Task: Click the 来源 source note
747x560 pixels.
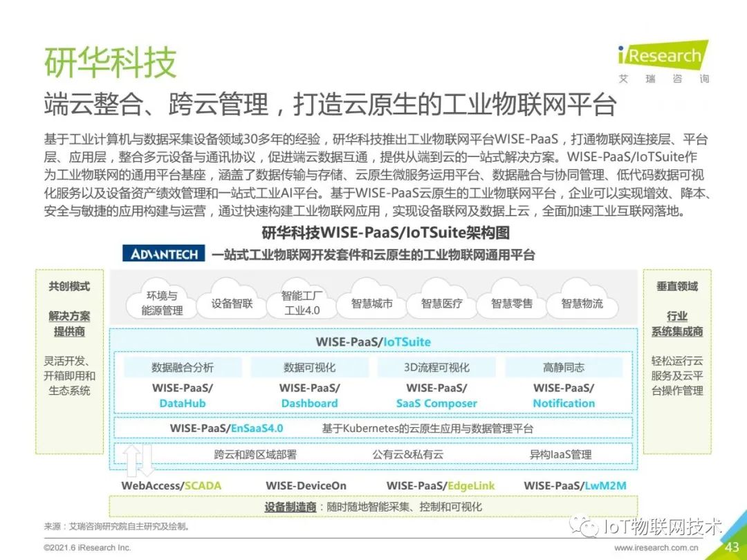Action: 117,527
